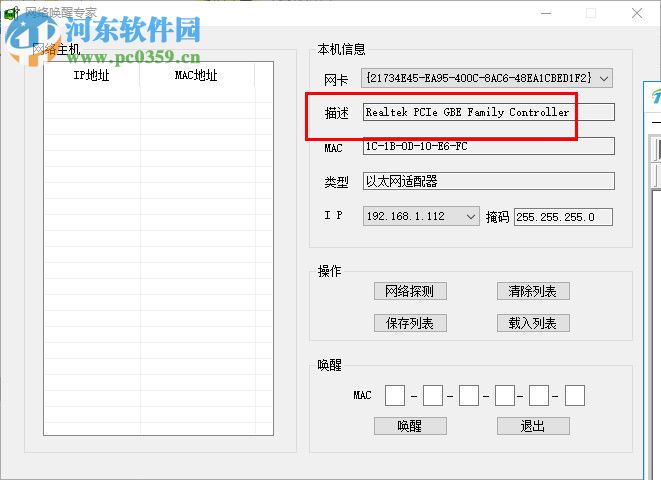Viewport: 661px width, 480px height.
Task: Click the fourth wake MAC octet box
Action: pos(505,395)
